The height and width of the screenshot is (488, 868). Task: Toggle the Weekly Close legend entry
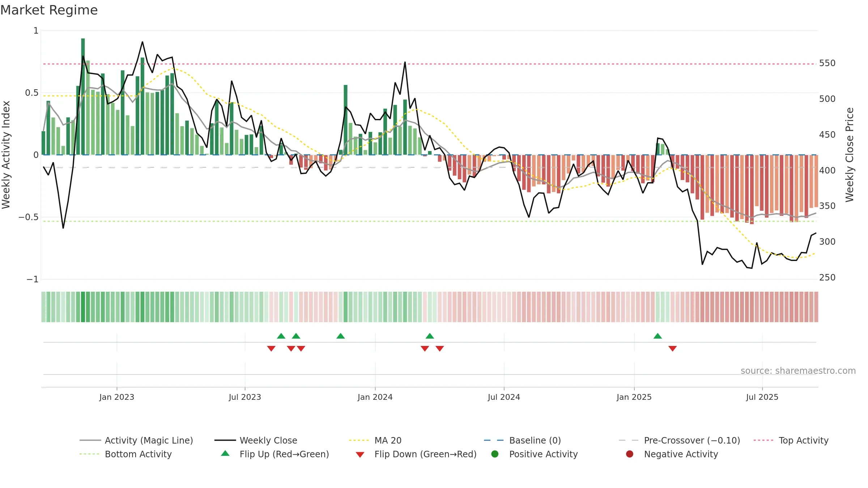tap(256, 440)
